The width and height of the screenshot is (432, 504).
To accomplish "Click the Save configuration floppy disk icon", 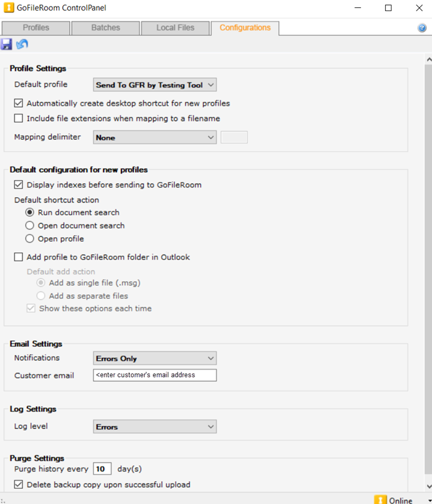I will click(x=7, y=44).
